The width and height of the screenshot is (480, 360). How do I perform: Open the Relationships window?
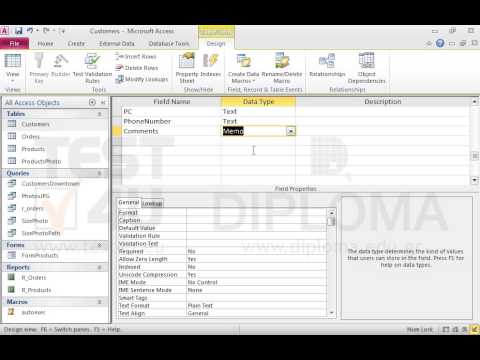tap(327, 65)
